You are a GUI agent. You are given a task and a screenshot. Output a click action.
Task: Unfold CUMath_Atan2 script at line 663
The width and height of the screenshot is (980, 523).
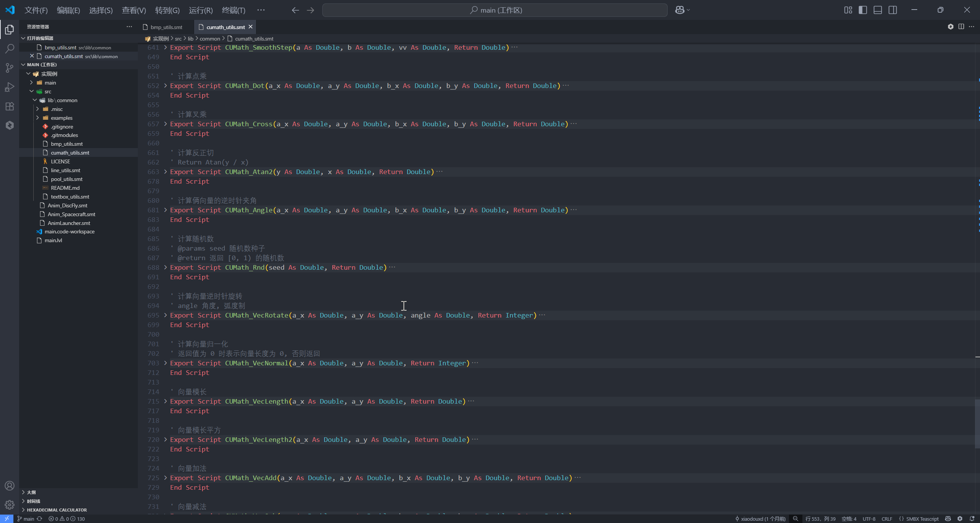tap(165, 172)
